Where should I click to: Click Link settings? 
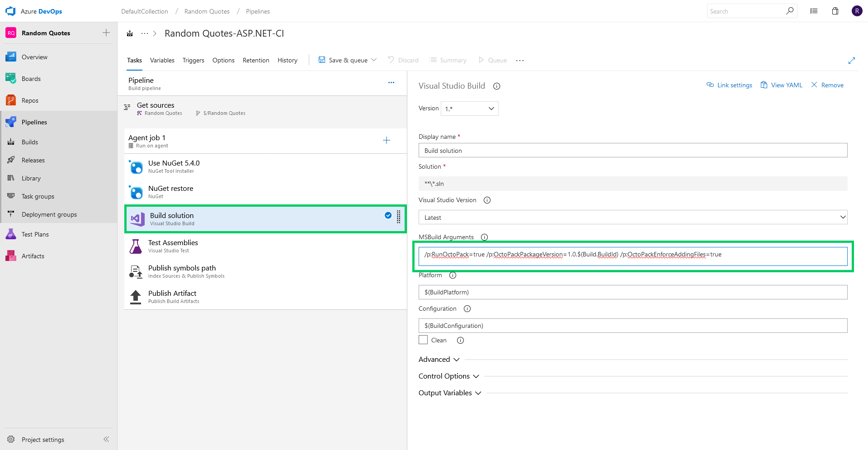730,85
